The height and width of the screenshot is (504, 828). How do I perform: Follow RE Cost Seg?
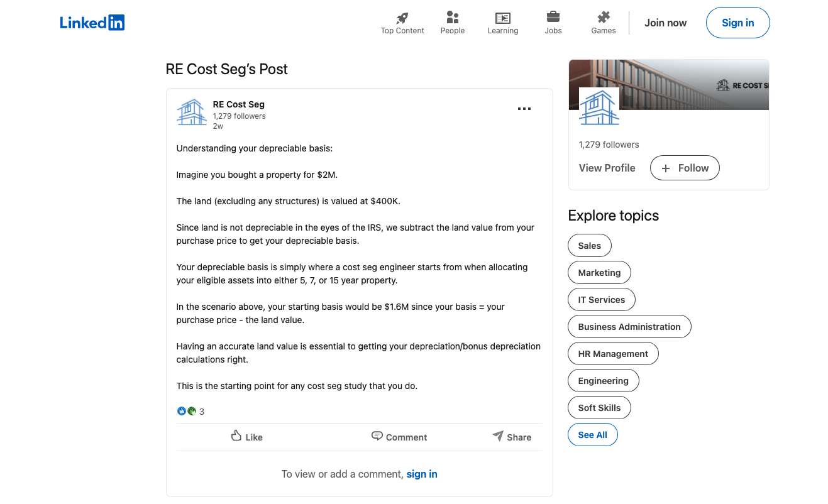click(685, 168)
